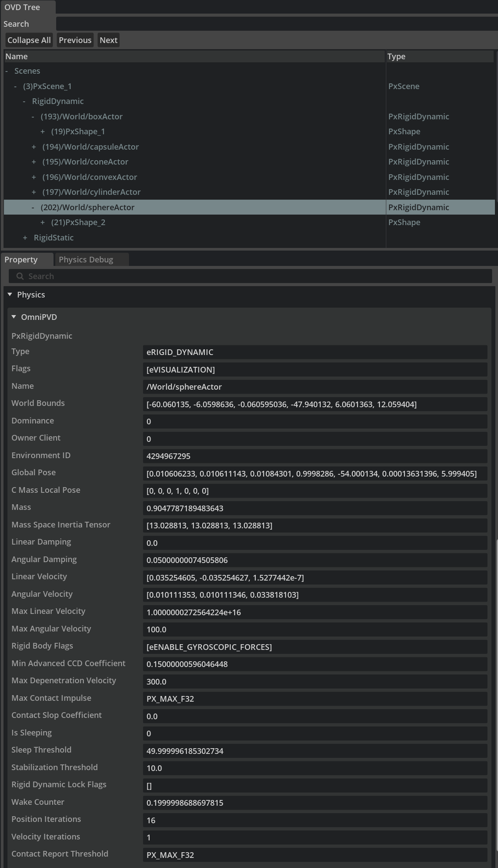Click the Next search result button

[108, 40]
